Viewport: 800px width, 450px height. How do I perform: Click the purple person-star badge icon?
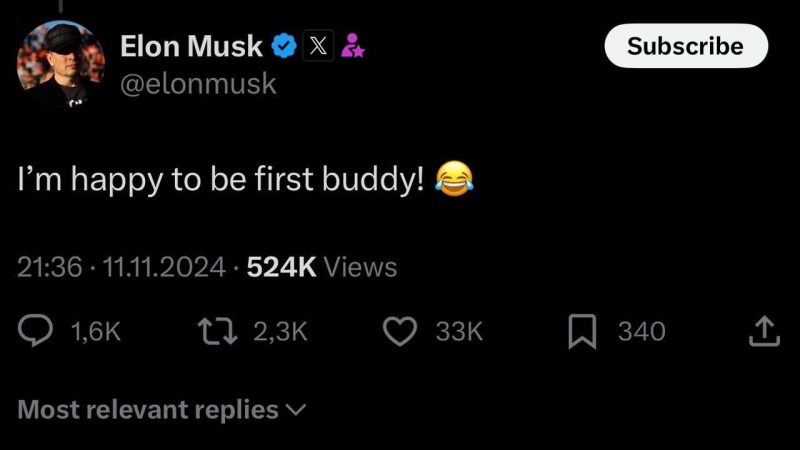(x=351, y=46)
